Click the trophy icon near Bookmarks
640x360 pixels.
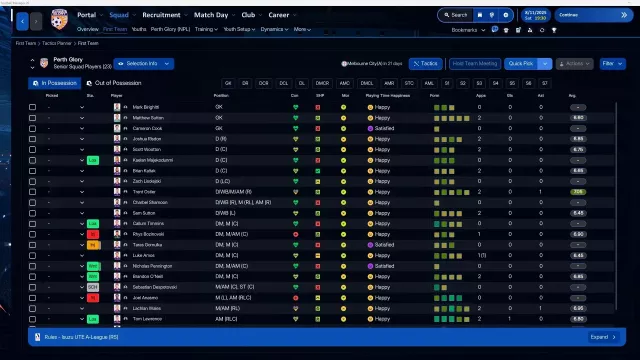554,30
